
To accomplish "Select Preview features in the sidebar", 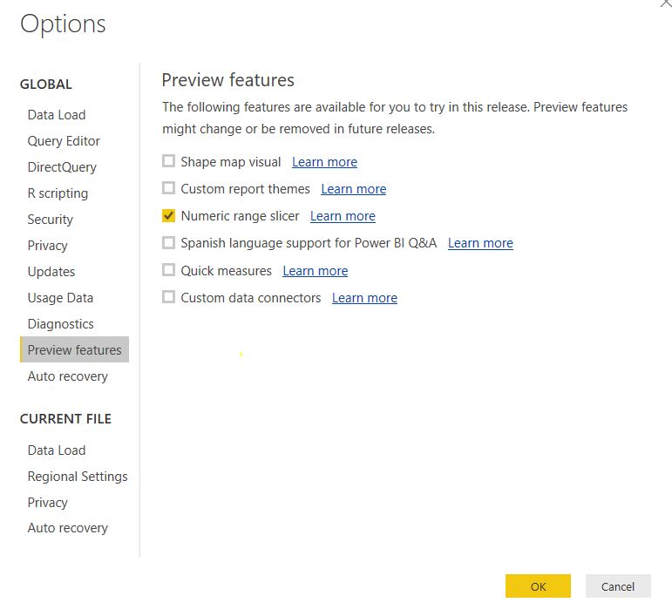I will (x=75, y=349).
